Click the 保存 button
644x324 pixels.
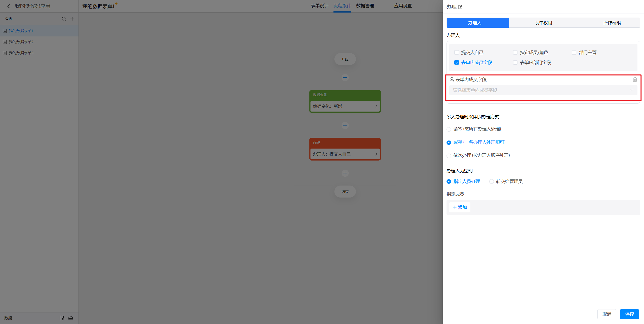coord(629,314)
